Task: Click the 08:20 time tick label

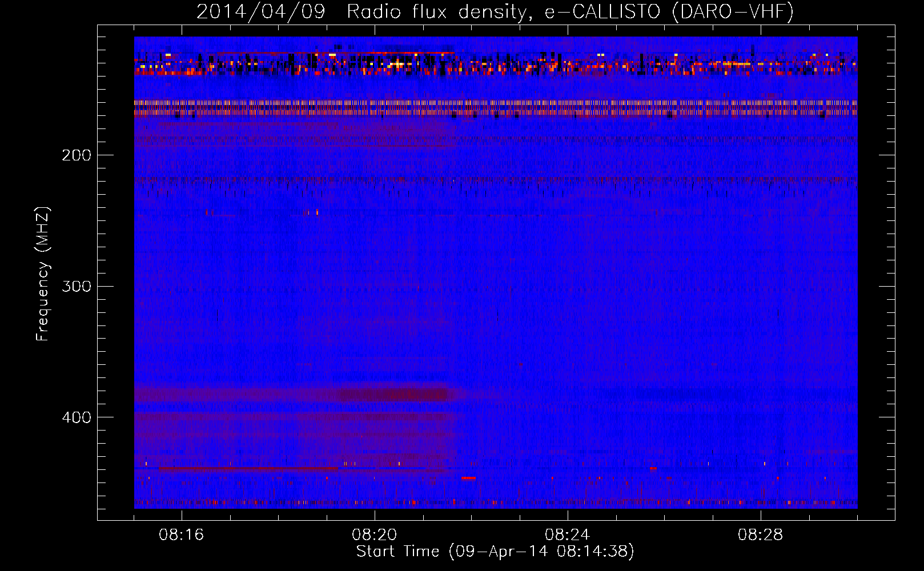Action: pos(375,535)
